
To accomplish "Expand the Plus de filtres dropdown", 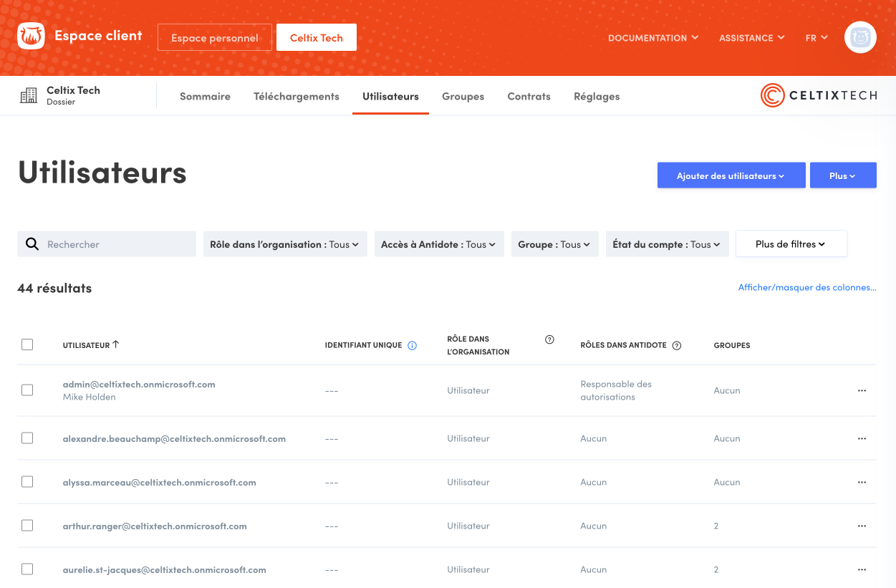I will click(x=791, y=244).
